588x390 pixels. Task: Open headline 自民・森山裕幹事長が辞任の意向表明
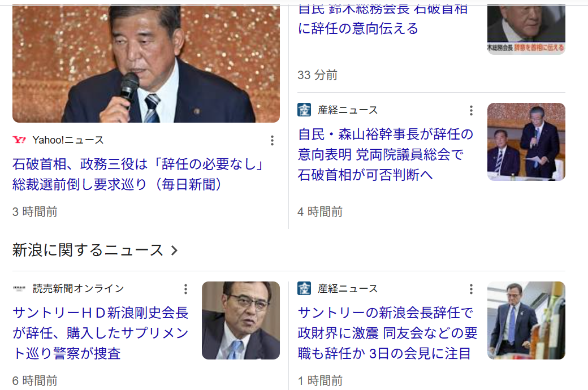(386, 154)
